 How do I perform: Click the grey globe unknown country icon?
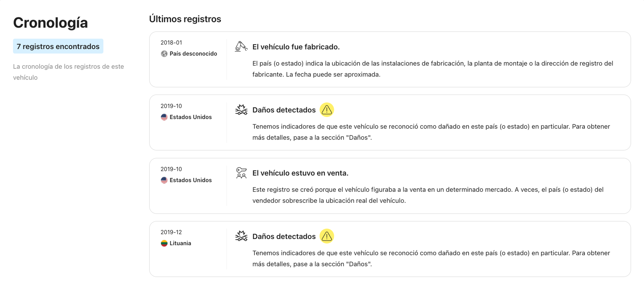pos(164,54)
